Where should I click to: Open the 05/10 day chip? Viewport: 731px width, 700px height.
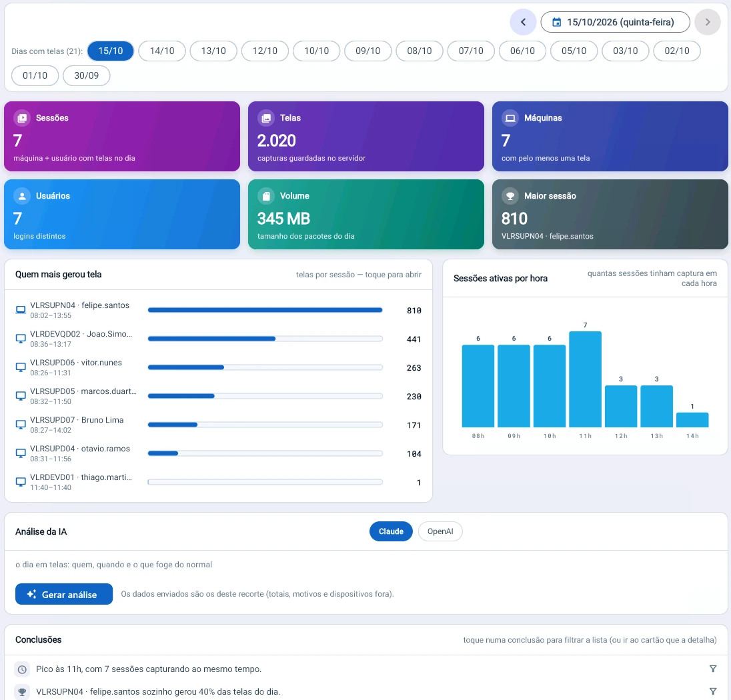tap(574, 51)
